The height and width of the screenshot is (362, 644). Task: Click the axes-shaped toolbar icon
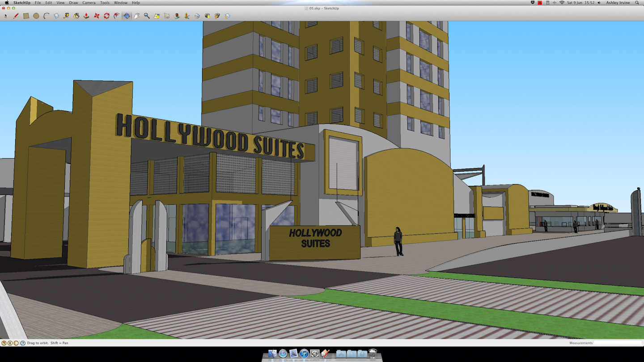pos(187,16)
